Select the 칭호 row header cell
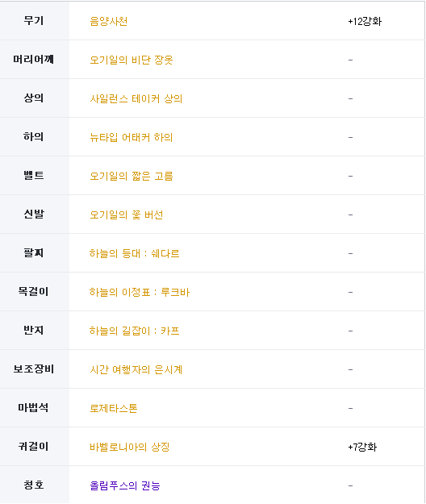This screenshot has width=426, height=504. (x=35, y=485)
